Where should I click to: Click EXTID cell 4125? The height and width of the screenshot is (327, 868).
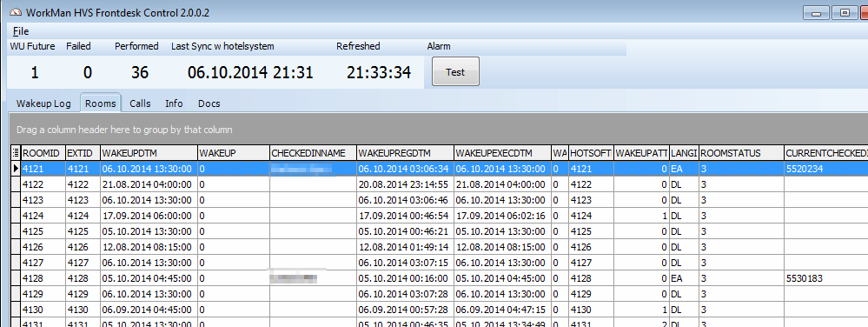[83, 231]
